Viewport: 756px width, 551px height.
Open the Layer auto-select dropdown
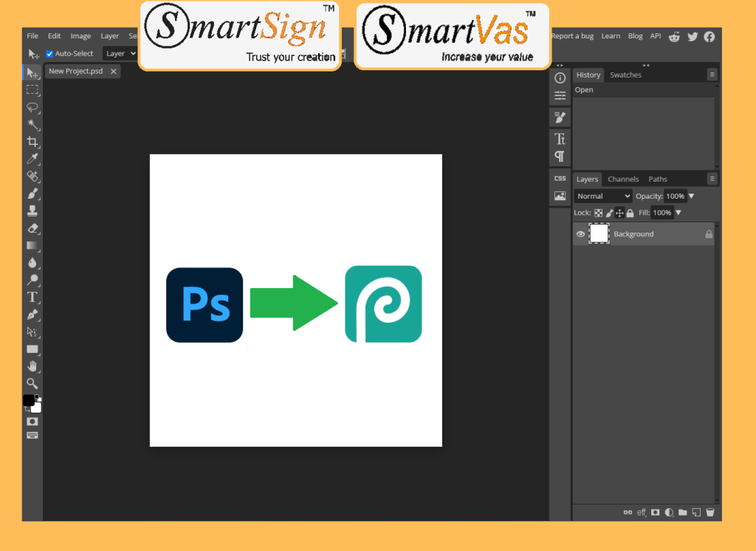tap(120, 54)
